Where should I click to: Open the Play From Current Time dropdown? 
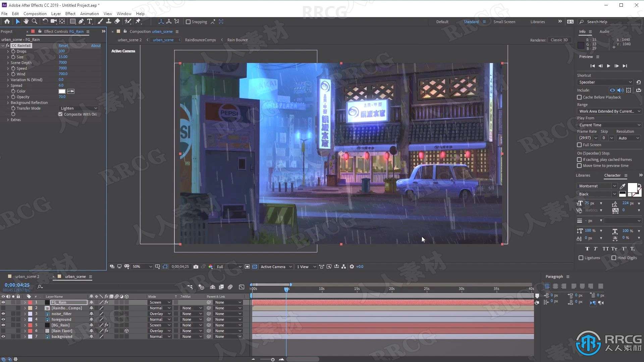609,125
